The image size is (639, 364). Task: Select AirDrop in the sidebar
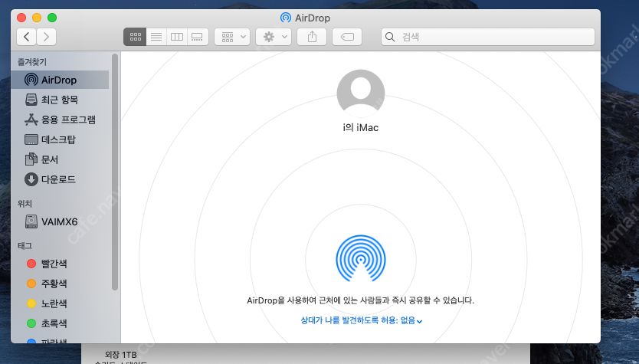coord(60,80)
